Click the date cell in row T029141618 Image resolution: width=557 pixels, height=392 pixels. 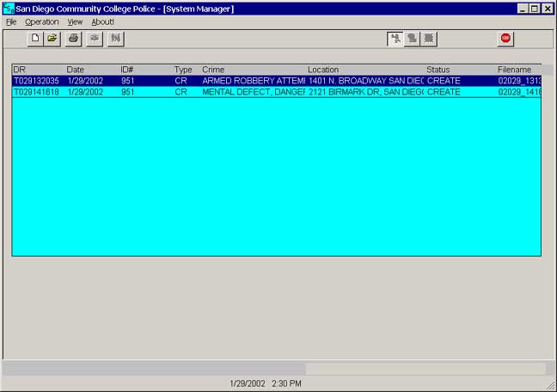pos(85,92)
